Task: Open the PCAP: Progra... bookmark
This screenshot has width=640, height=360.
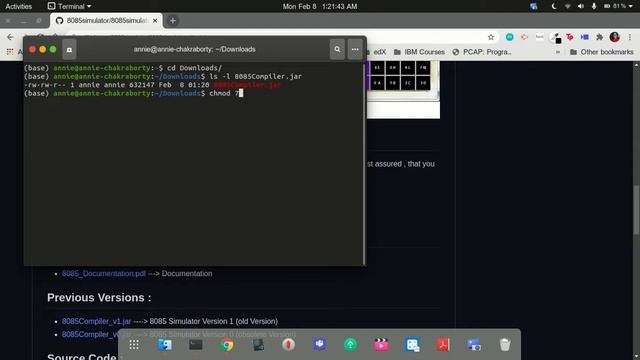Action: 482,52
